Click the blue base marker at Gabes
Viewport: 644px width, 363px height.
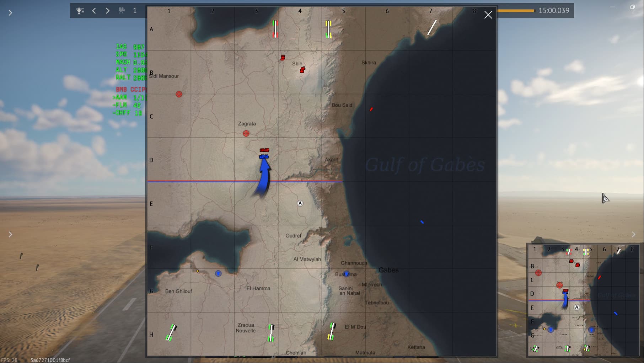coord(347,274)
